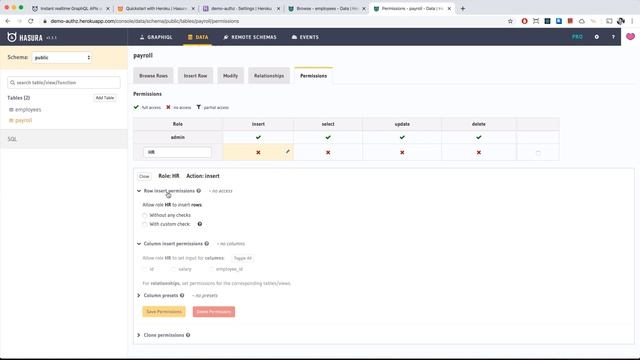Click the Hasura logo in the header
Image resolution: width=640 pixels, height=360 pixels.
(25, 38)
